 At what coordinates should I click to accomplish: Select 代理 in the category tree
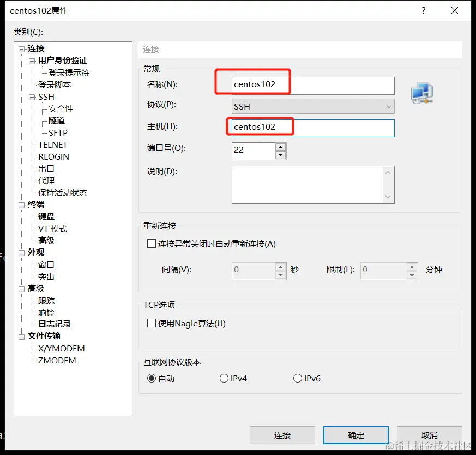click(x=46, y=180)
